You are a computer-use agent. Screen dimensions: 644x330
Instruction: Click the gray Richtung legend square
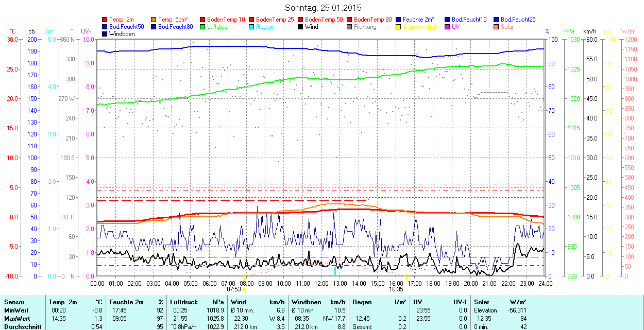tap(350, 27)
